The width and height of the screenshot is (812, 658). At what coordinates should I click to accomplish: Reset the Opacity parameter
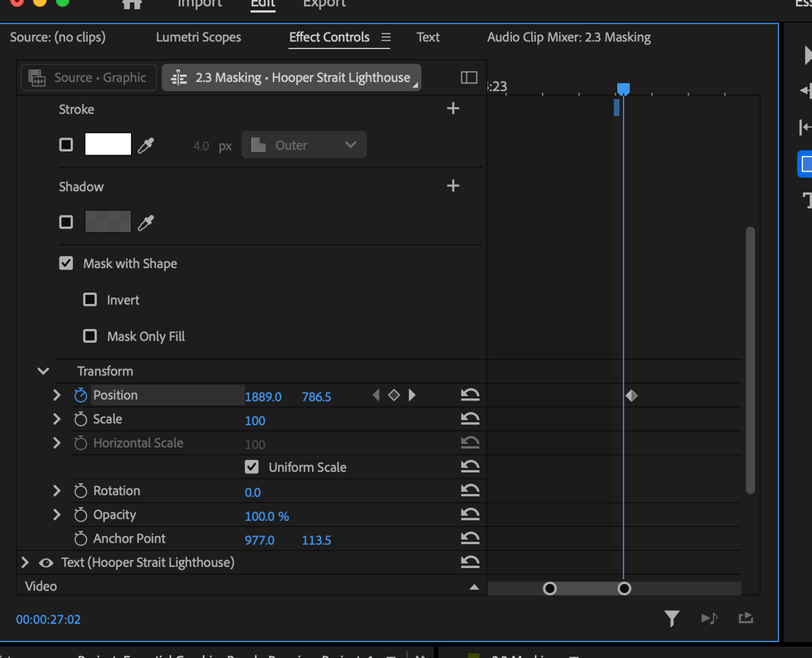(470, 514)
